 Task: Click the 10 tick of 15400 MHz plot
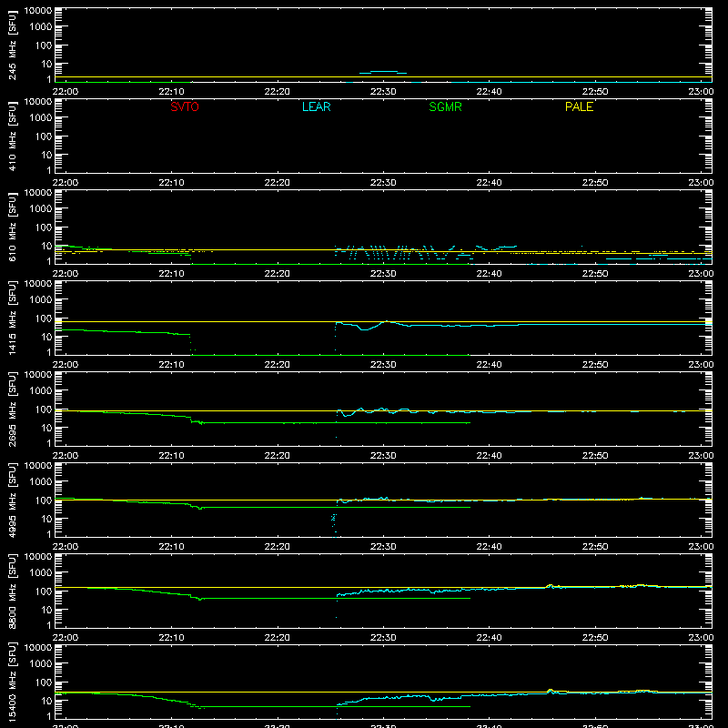[x=46, y=701]
